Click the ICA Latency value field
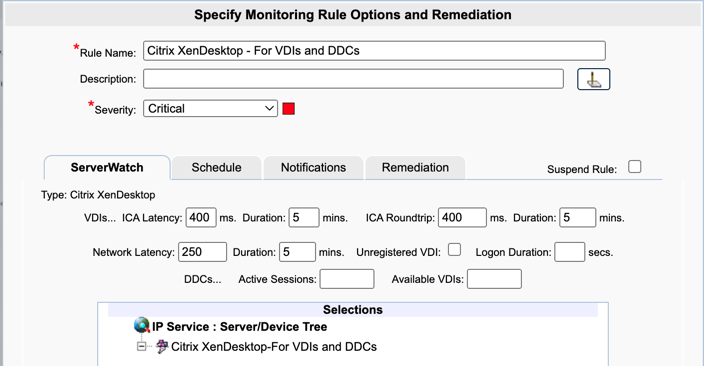The width and height of the screenshot is (704, 366). [x=201, y=217]
